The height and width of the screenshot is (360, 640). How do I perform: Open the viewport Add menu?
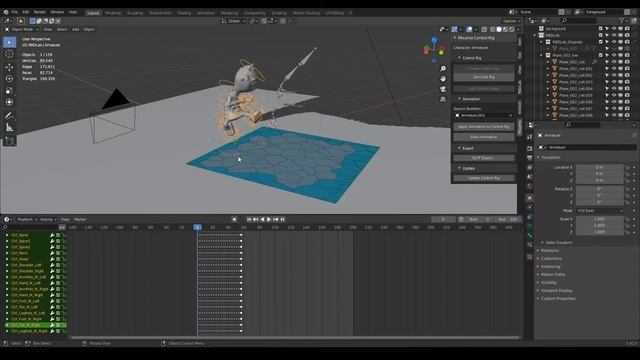76,29
